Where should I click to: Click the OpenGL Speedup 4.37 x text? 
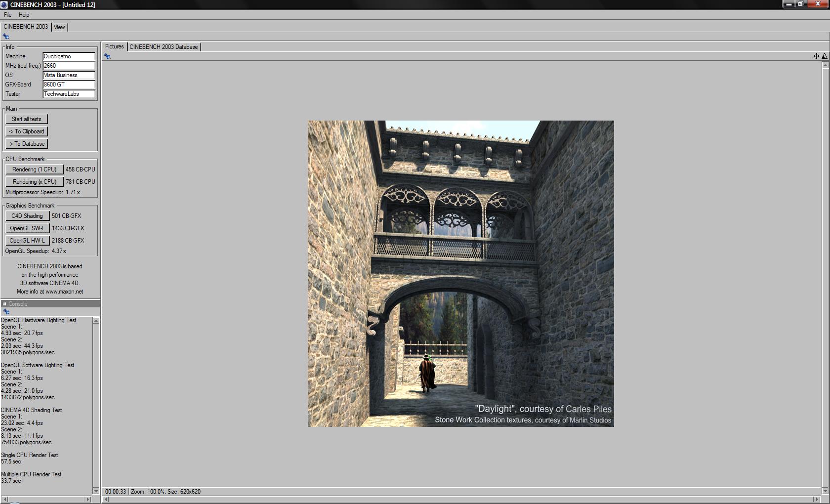(x=36, y=251)
